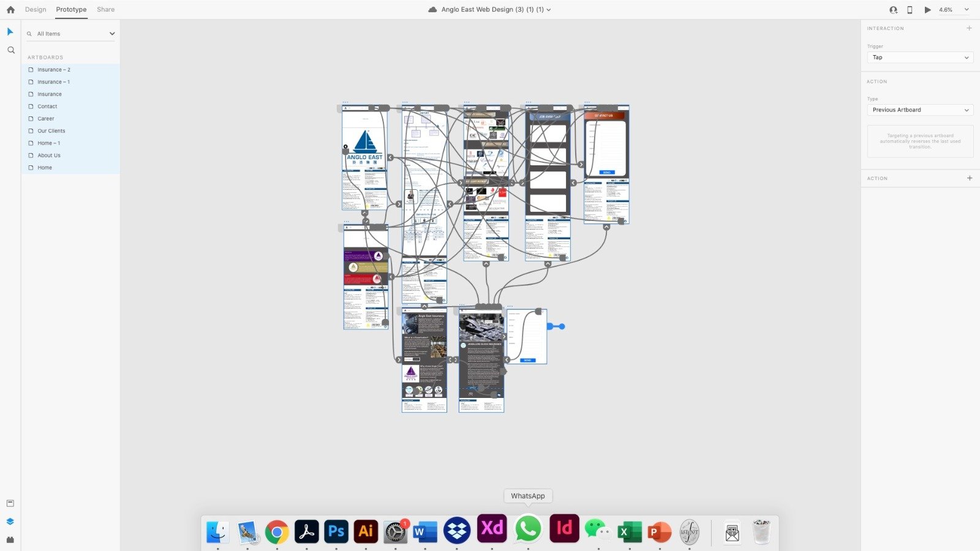
Task: Switch to the Share tab
Action: (105, 10)
